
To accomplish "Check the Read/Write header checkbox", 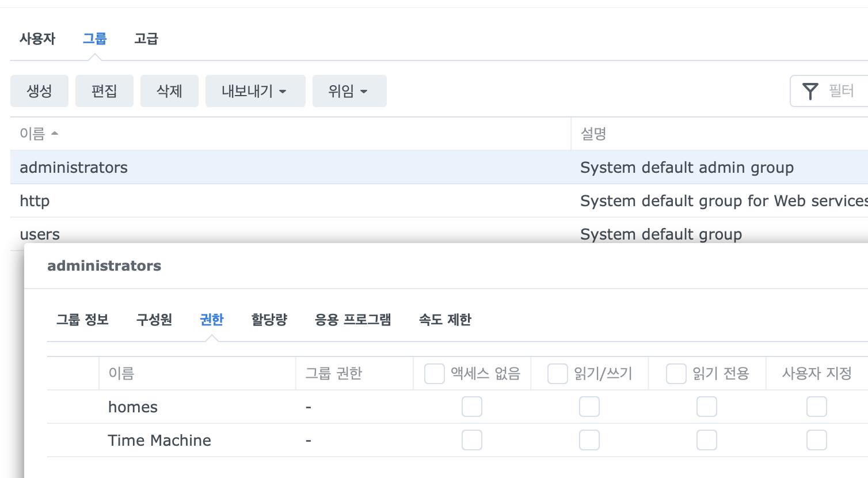I will pos(557,374).
